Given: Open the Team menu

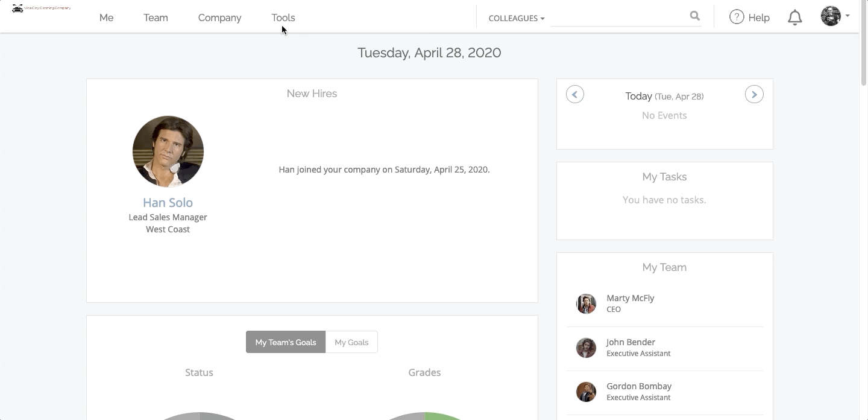Looking at the screenshot, I should click(x=156, y=17).
